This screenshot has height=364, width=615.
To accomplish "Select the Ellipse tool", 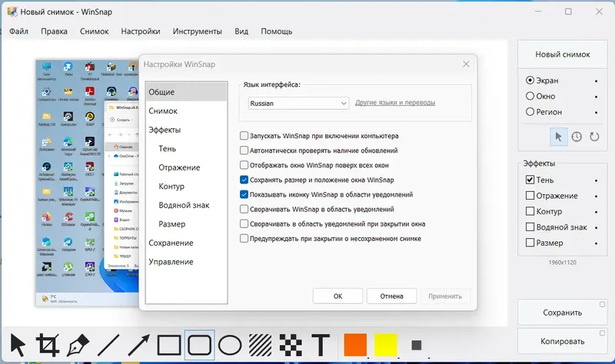I will coord(230,346).
